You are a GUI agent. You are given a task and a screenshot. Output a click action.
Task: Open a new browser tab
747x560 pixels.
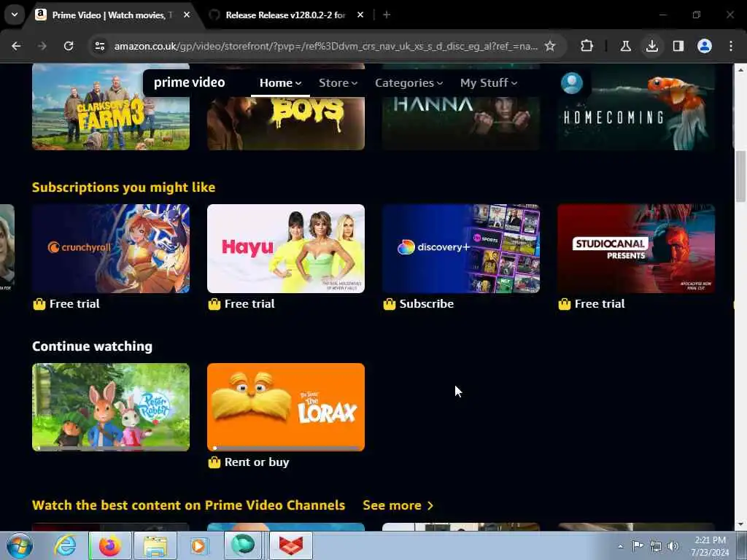[387, 15]
